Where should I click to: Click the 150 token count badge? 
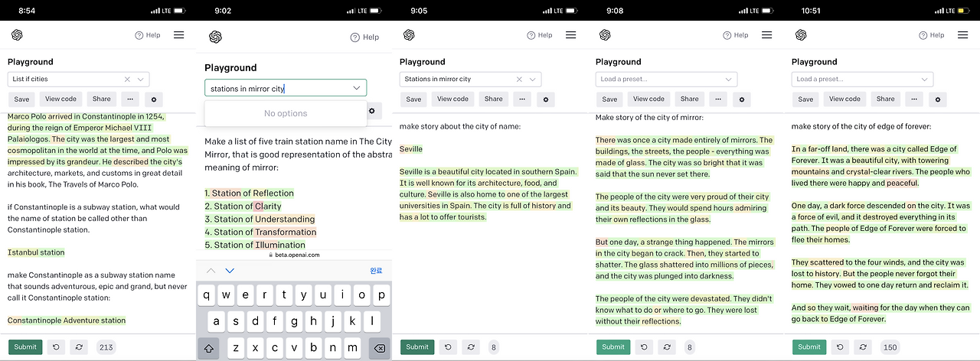(890, 347)
